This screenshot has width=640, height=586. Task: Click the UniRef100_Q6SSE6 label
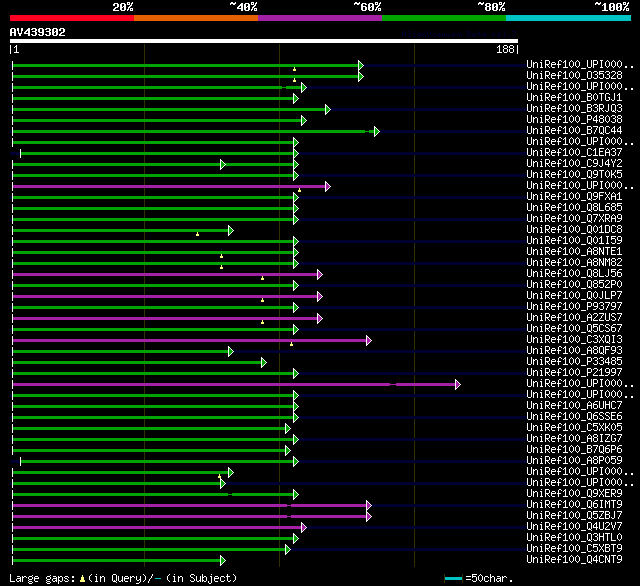pyautogui.click(x=574, y=417)
